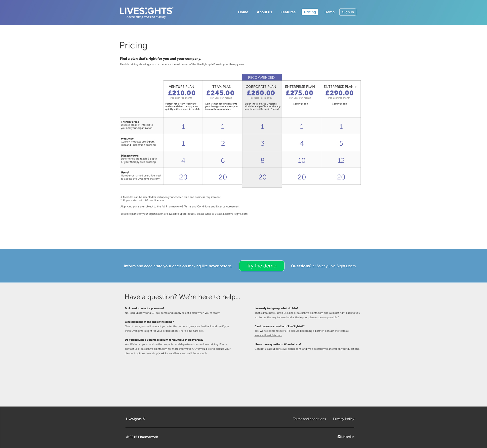487x448 pixels.
Task: Select the Team Plan £245.00 price
Action: pyautogui.click(x=220, y=93)
